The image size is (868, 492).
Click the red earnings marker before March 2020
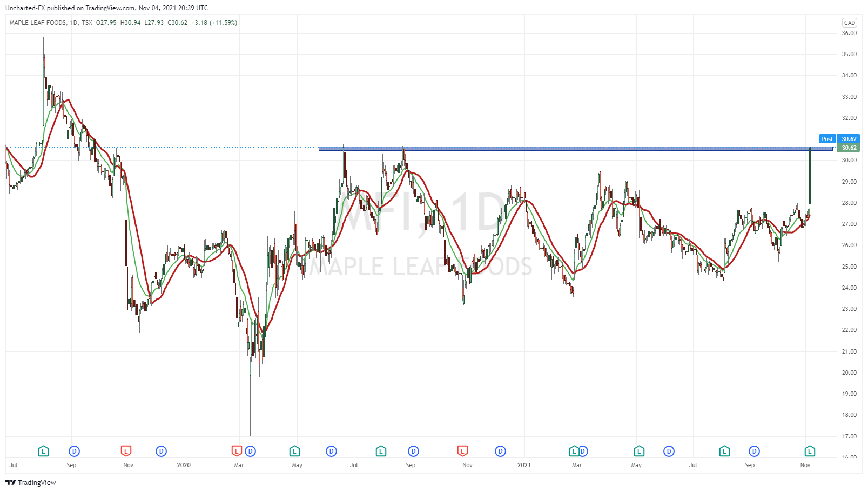[237, 451]
